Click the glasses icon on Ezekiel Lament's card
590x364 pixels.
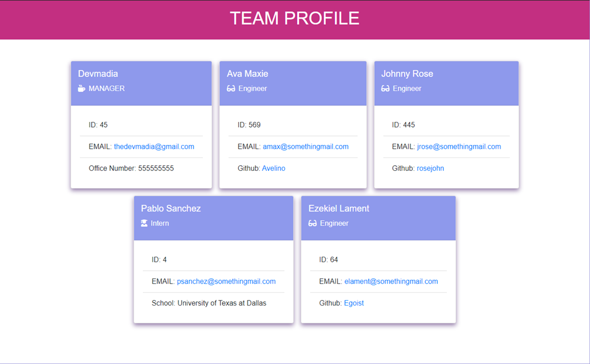pos(312,224)
